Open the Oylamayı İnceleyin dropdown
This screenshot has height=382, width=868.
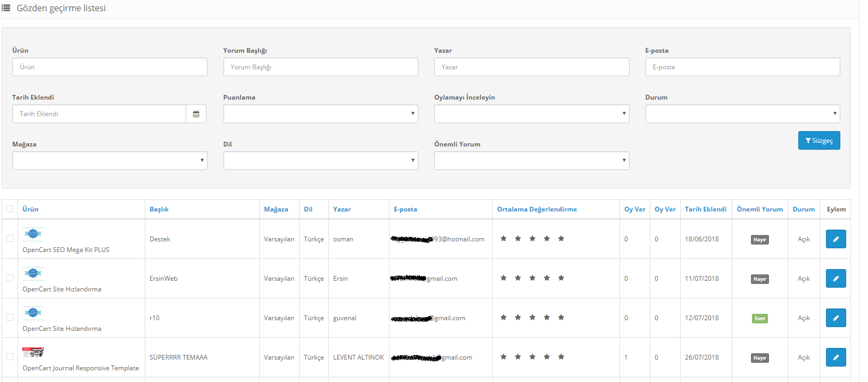(x=532, y=114)
